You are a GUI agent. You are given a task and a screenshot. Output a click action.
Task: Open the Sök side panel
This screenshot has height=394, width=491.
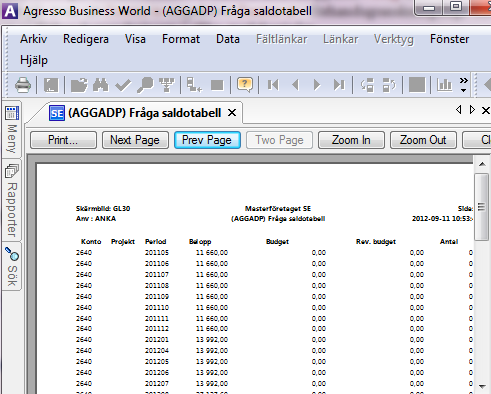tap(12, 267)
